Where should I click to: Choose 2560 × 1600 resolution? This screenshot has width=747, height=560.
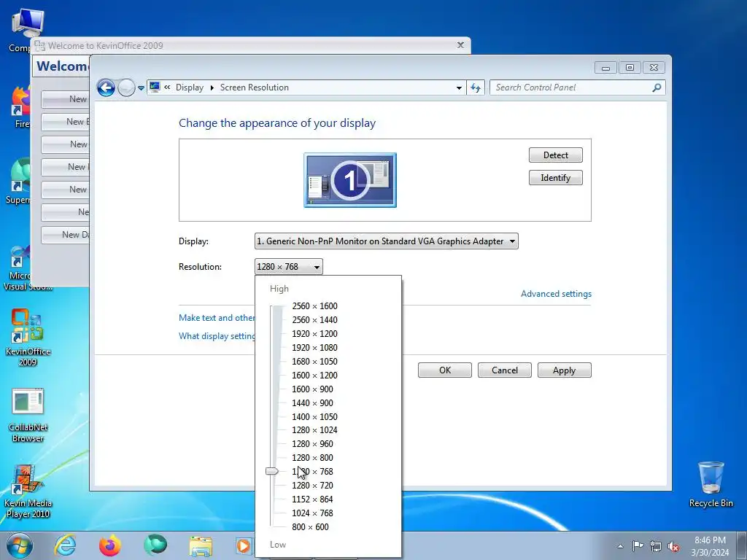click(314, 306)
